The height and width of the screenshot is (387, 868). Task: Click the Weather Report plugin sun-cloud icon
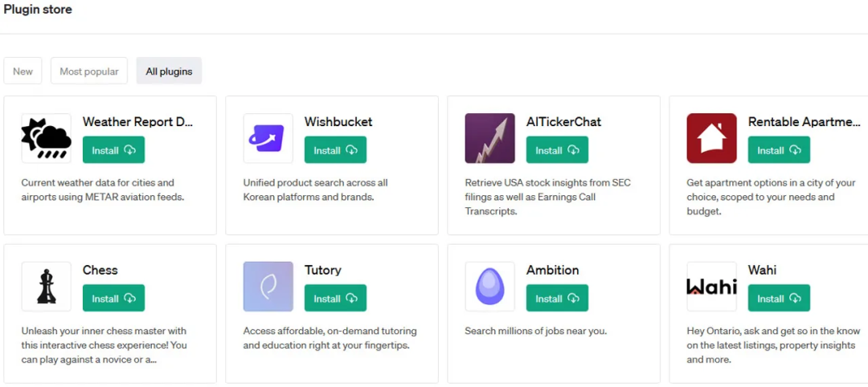point(46,138)
